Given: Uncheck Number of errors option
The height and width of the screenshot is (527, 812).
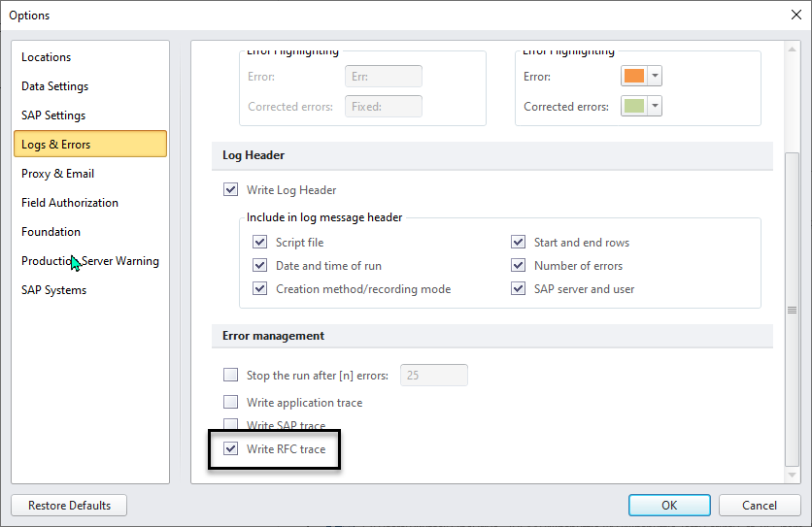Looking at the screenshot, I should click(x=518, y=266).
